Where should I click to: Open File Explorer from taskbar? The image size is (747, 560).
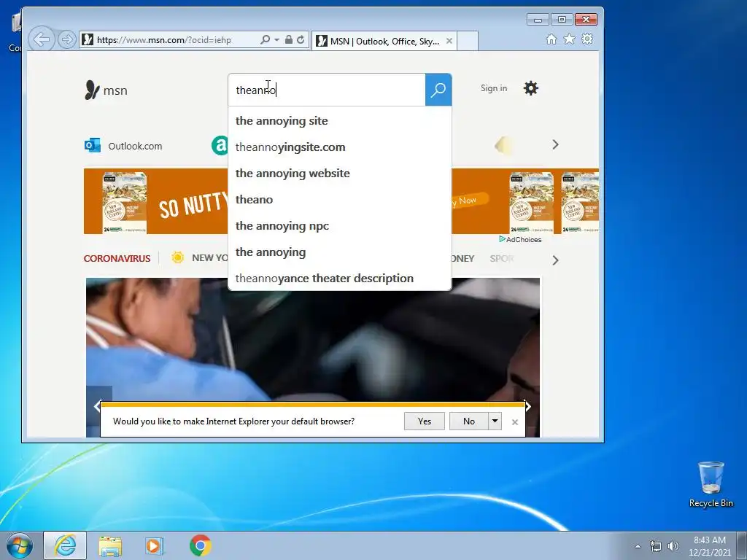coord(110,545)
